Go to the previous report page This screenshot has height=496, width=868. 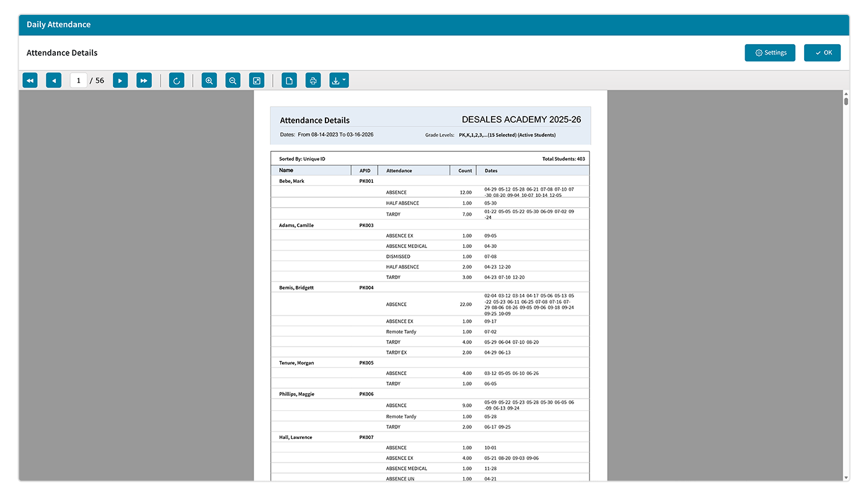[x=54, y=80]
